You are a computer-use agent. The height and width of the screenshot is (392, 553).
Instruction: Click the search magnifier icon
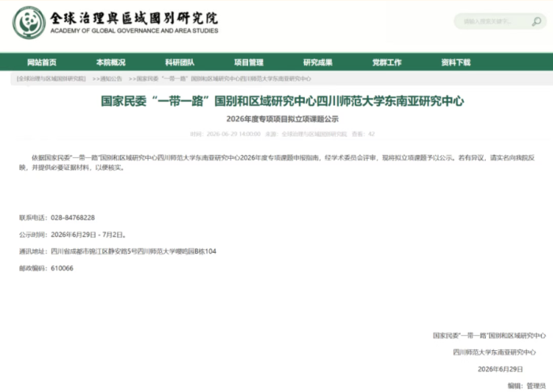click(x=536, y=21)
